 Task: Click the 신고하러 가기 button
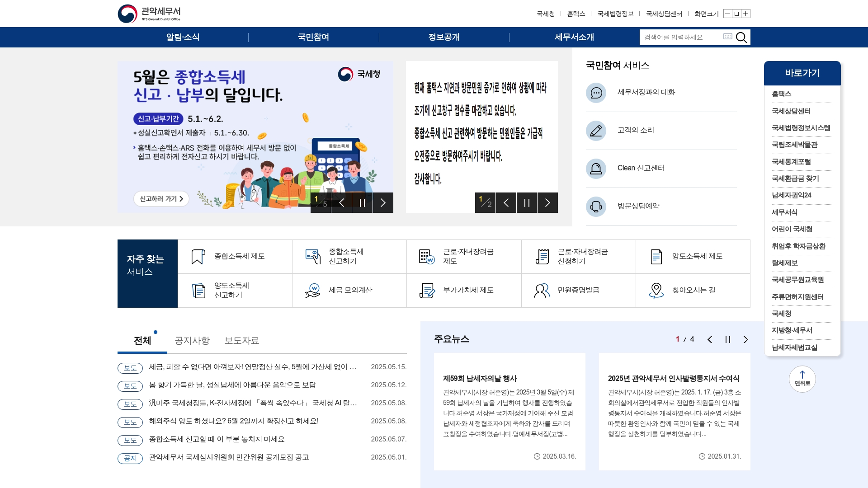click(161, 199)
